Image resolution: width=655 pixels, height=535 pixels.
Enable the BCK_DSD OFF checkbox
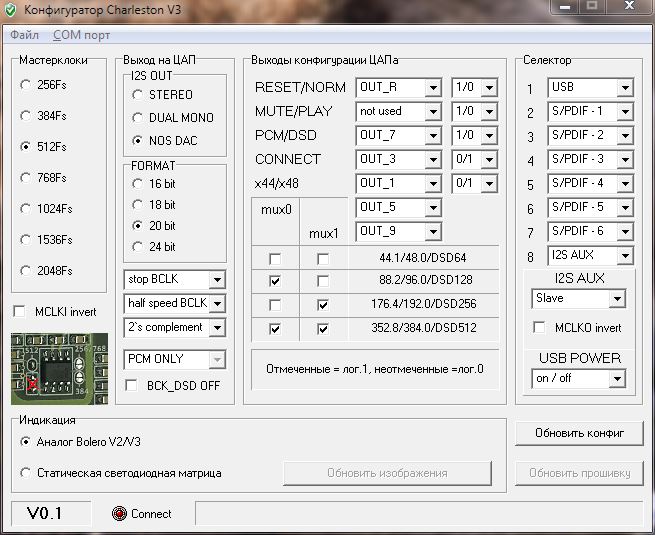click(x=131, y=385)
